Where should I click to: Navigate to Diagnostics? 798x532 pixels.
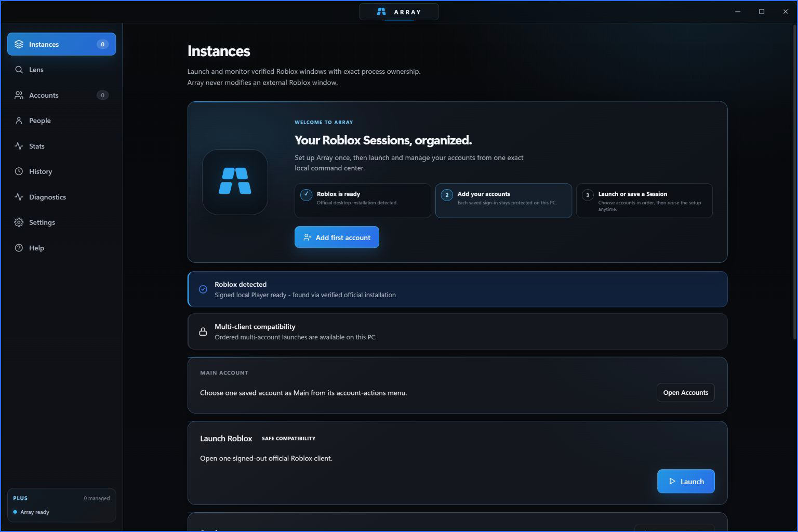tap(61, 197)
